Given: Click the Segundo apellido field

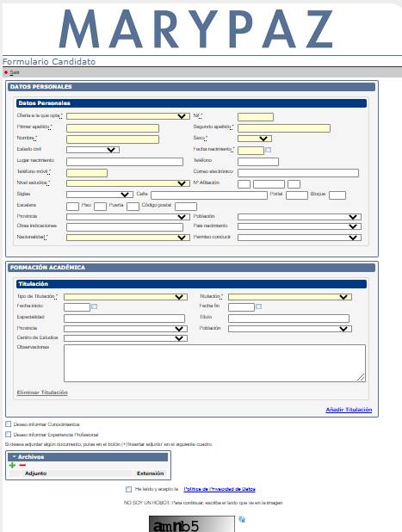Looking at the screenshot, I should (x=284, y=128).
